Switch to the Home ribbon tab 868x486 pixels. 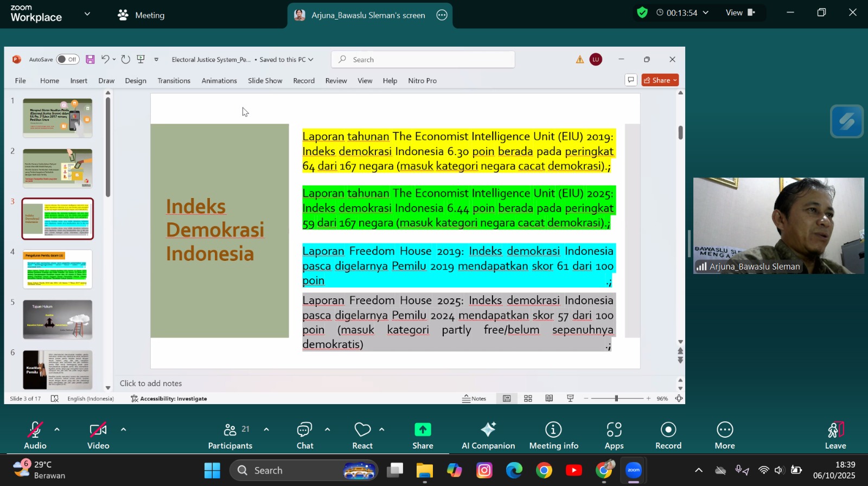coord(49,80)
